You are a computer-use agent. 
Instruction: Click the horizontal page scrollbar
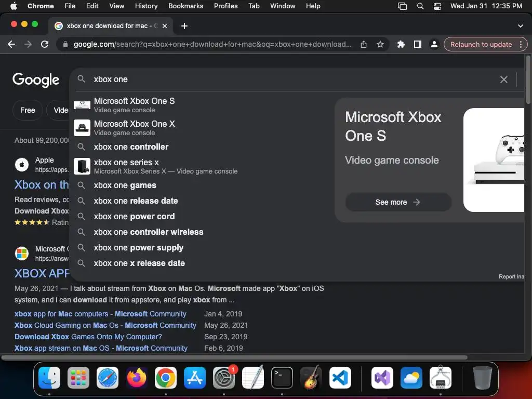[x=234, y=357]
